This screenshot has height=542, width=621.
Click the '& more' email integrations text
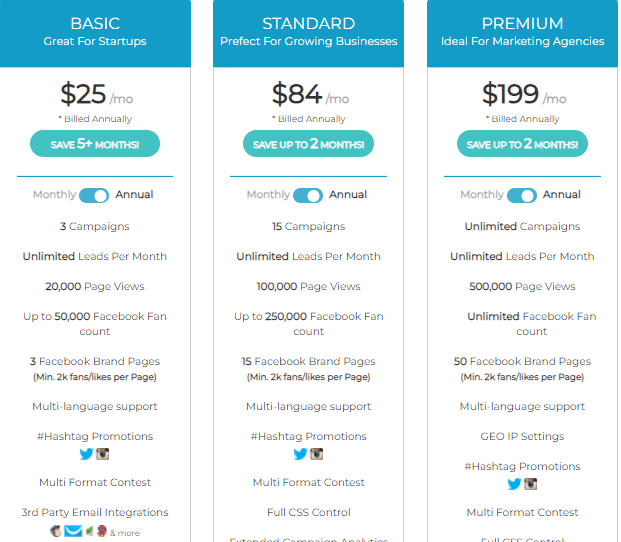click(125, 533)
